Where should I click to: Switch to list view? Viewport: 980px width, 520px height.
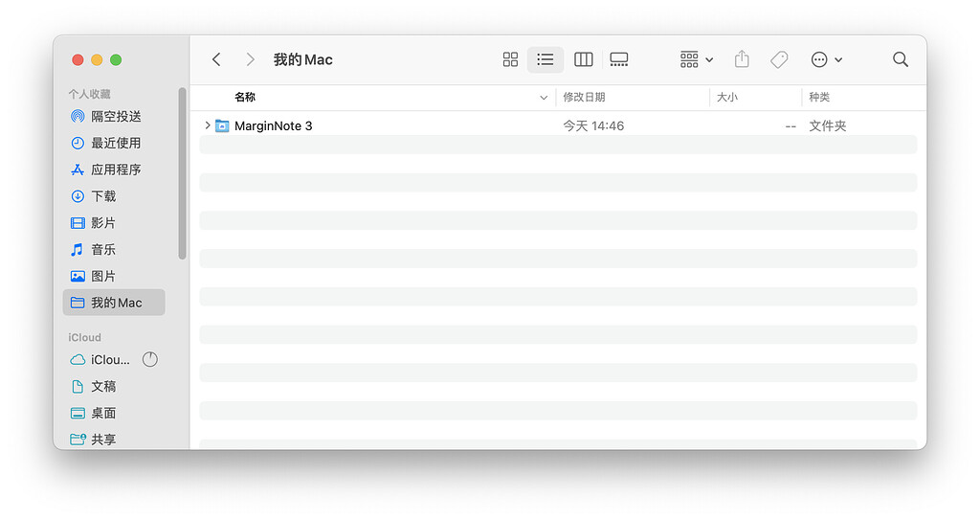point(545,59)
